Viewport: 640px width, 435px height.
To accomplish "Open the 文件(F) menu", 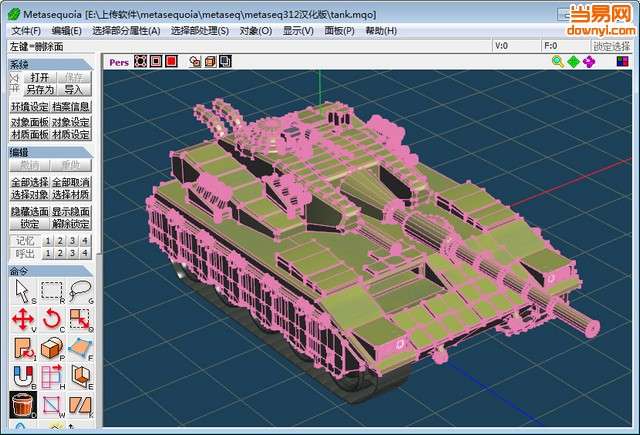I will 26,31.
